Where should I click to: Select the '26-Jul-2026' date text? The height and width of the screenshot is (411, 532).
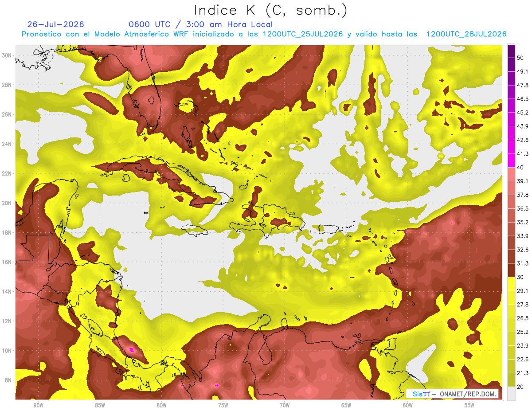coord(56,24)
